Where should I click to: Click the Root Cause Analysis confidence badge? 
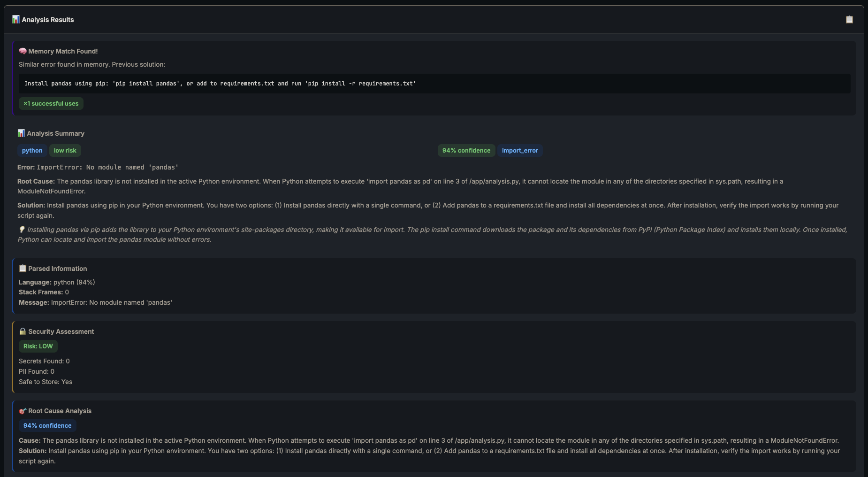(x=47, y=426)
